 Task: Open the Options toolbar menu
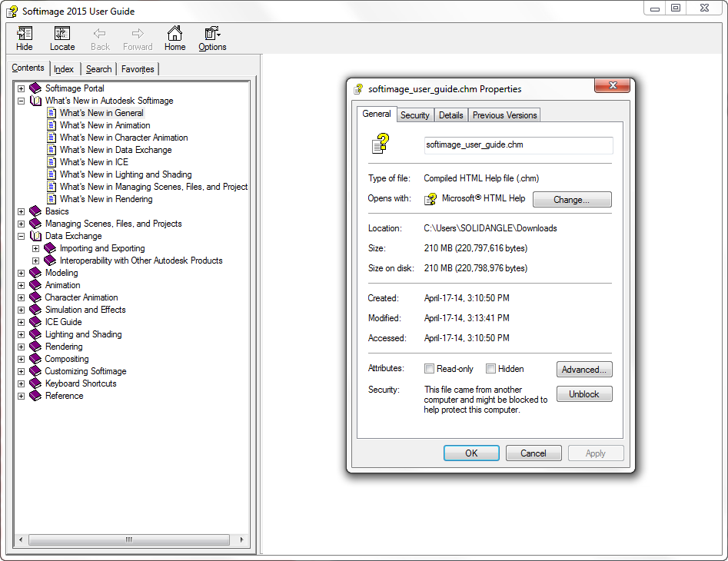click(x=212, y=35)
